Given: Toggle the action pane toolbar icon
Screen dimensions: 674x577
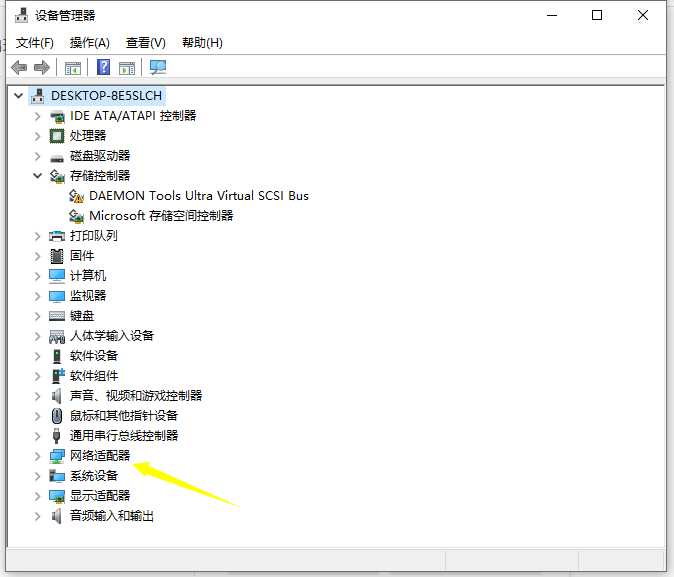Looking at the screenshot, I should pyautogui.click(x=127, y=68).
